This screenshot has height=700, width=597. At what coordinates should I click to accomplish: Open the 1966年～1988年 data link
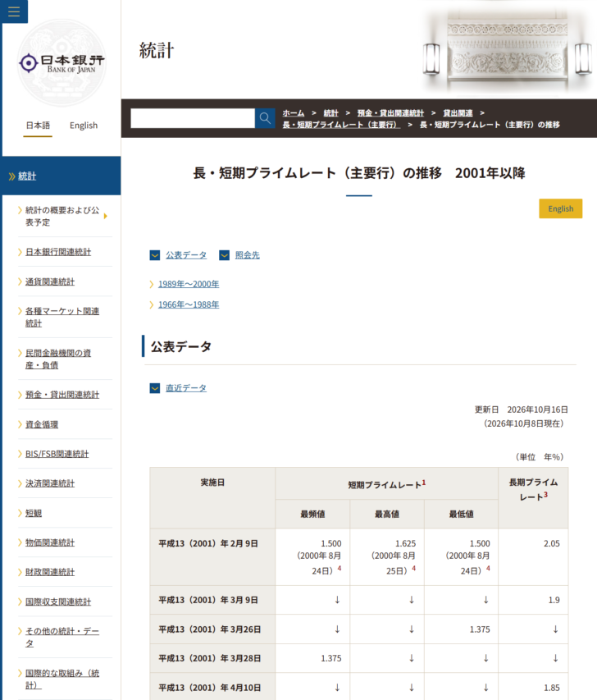(x=189, y=304)
